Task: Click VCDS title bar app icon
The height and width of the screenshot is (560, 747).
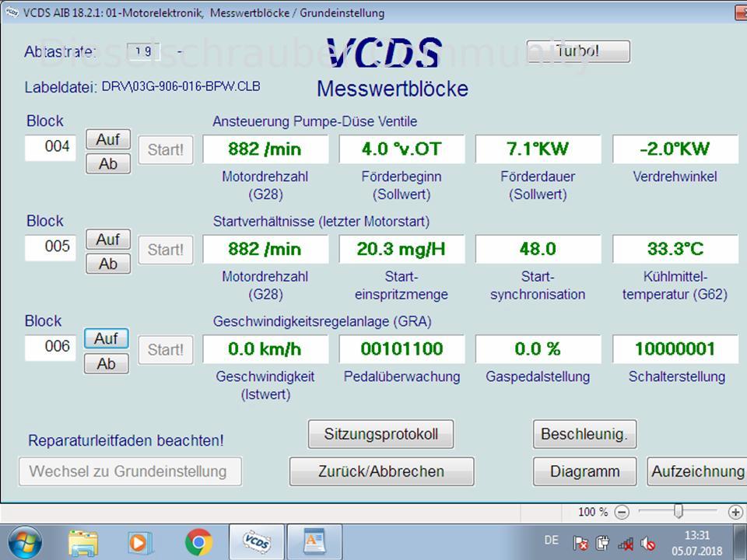Action: [12, 13]
